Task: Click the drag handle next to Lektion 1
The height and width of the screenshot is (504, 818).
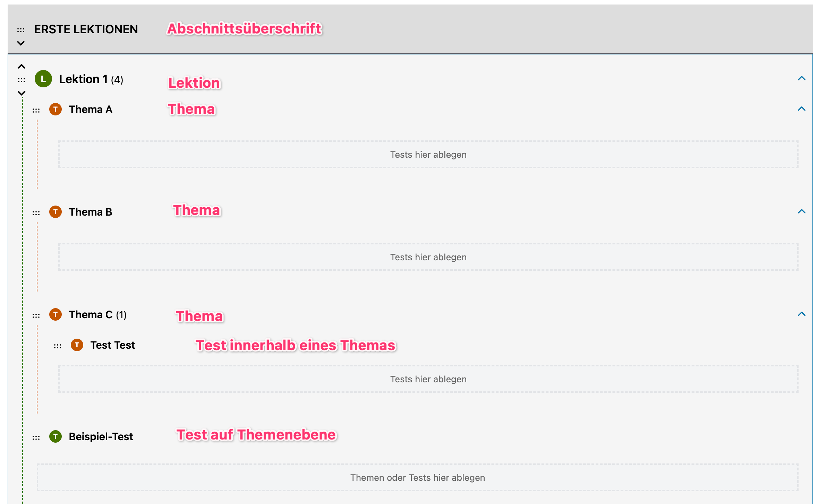Action: [x=22, y=80]
